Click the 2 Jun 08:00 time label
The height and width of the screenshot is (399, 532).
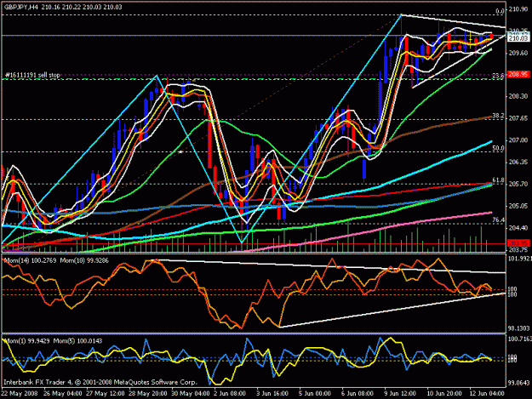[x=229, y=393]
